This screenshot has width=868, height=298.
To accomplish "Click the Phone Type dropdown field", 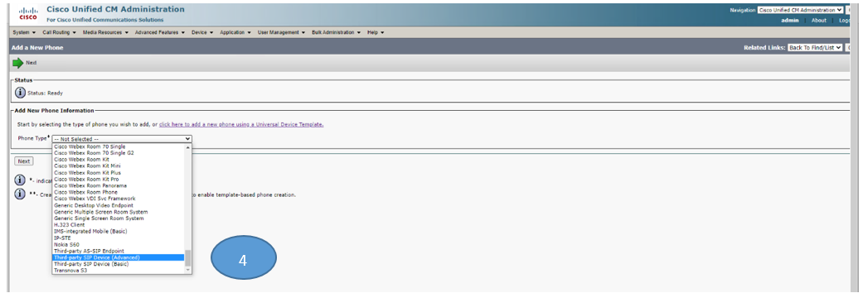I will [x=122, y=139].
